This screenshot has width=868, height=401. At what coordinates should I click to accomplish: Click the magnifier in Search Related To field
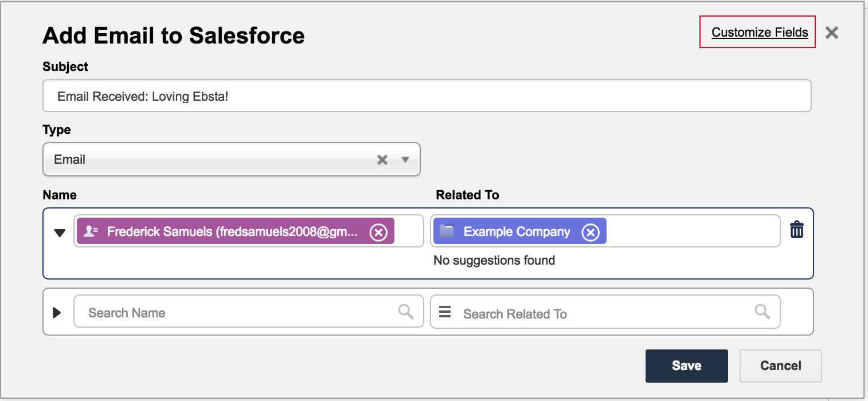762,311
